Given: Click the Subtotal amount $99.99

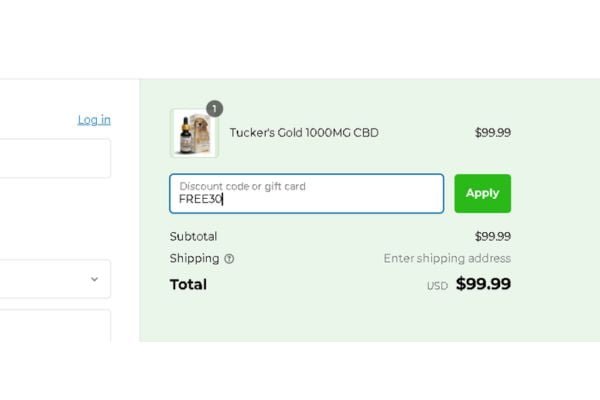Looking at the screenshot, I should tap(492, 237).
